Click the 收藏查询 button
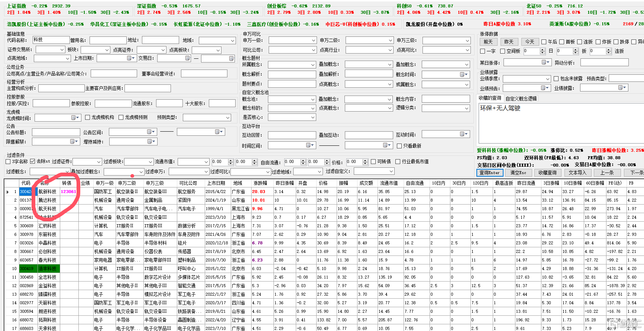The image size is (644, 331). (x=547, y=173)
